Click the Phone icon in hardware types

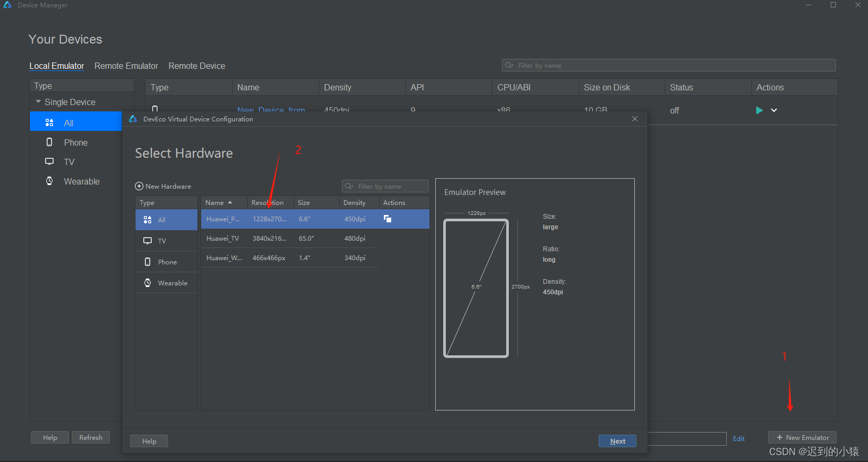[148, 262]
